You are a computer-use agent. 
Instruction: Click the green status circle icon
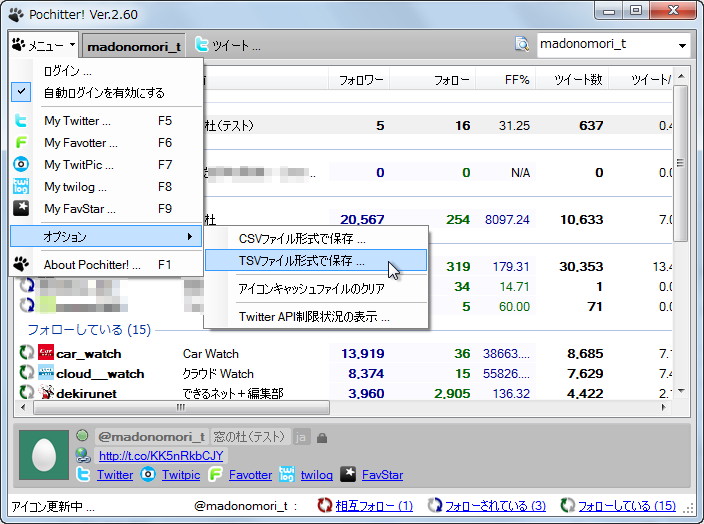[82, 435]
